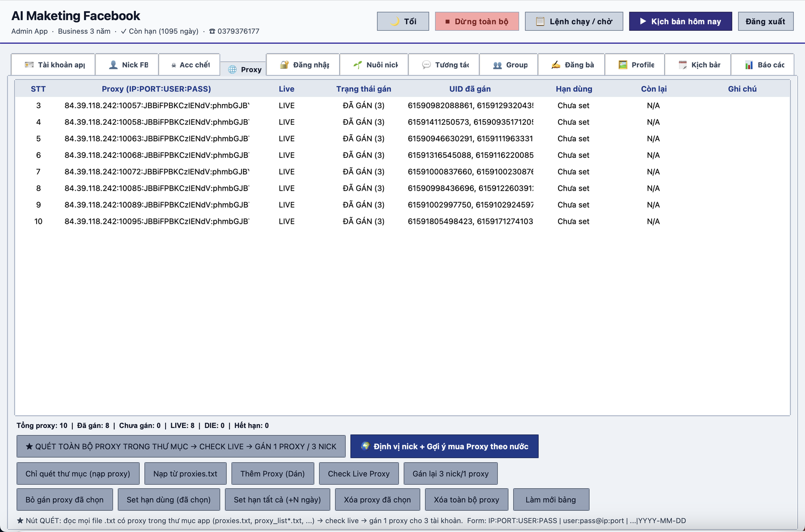Click Gán lại 3 nick/1 proxy
The height and width of the screenshot is (532, 805).
coord(451,474)
